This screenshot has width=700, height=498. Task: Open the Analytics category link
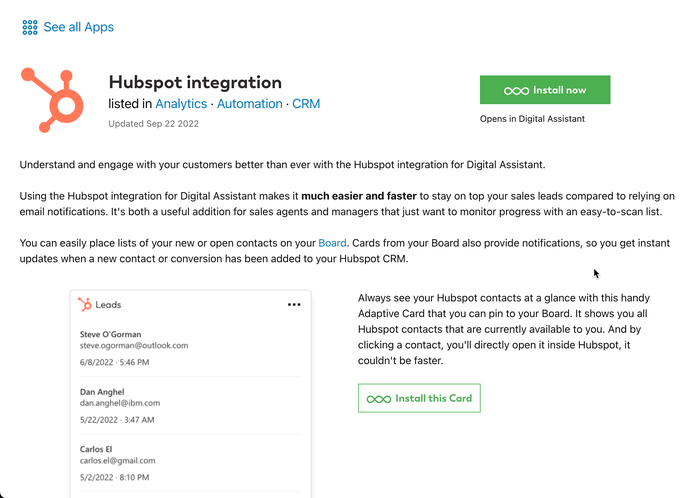pos(181,104)
